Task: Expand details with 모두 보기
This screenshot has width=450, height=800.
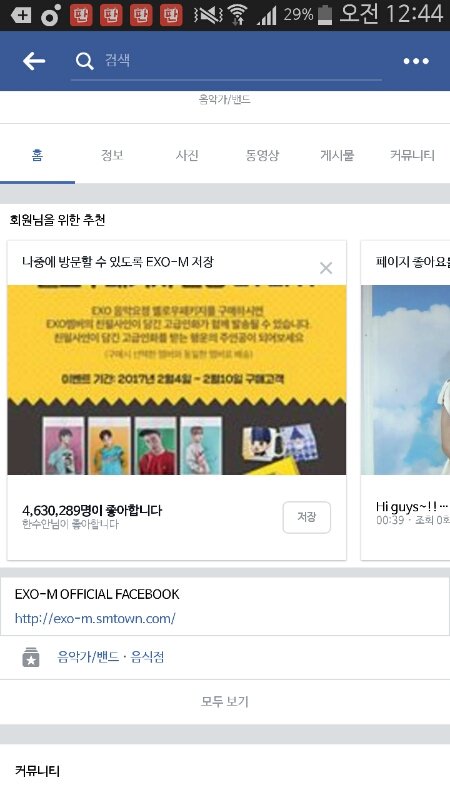Action: pyautogui.click(x=224, y=702)
